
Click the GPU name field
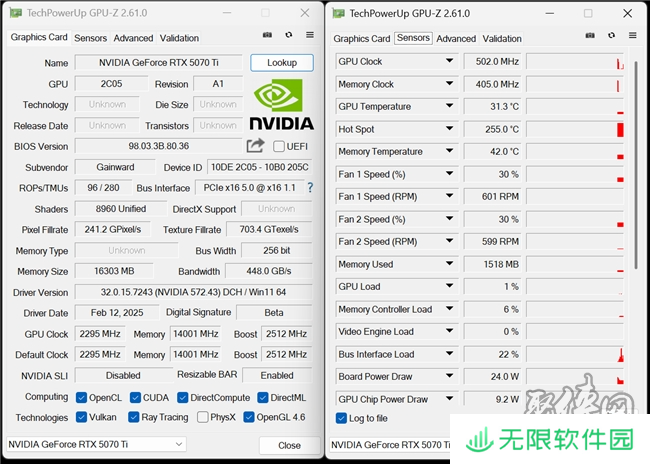click(x=158, y=63)
